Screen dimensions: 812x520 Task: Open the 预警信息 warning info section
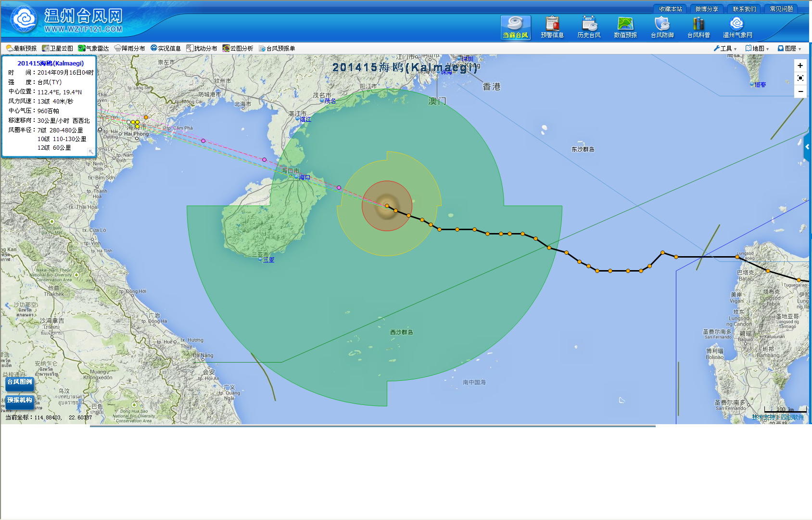click(x=552, y=27)
